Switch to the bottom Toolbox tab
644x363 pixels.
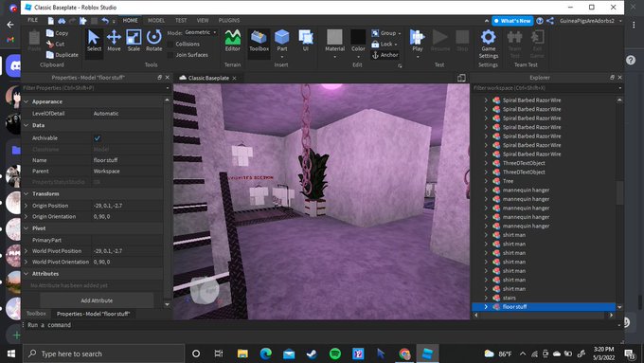click(36, 314)
